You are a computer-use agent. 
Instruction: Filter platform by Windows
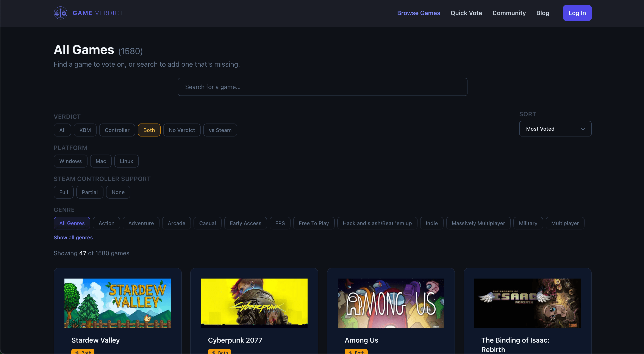click(x=70, y=161)
